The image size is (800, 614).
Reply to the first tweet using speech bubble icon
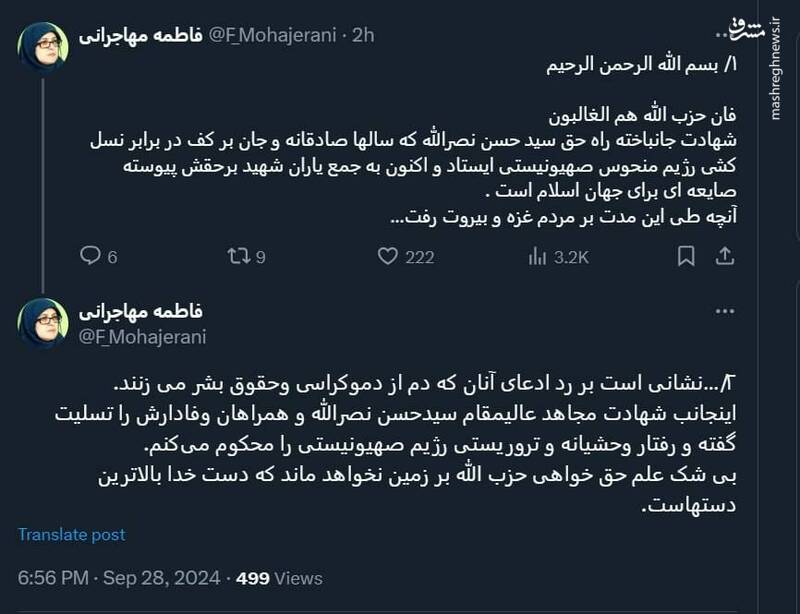pos(89,257)
